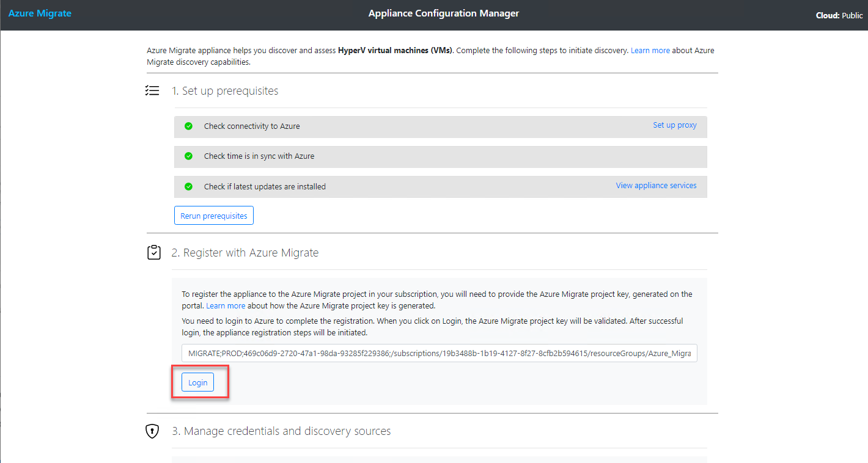Viewport: 868px width, 463px height.
Task: Click the Appliance Configuration Manager title
Action: pos(444,13)
